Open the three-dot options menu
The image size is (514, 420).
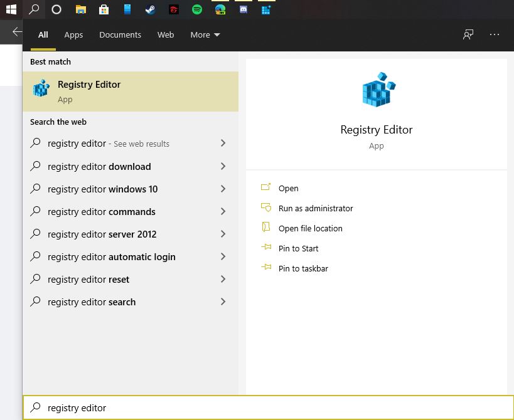495,34
